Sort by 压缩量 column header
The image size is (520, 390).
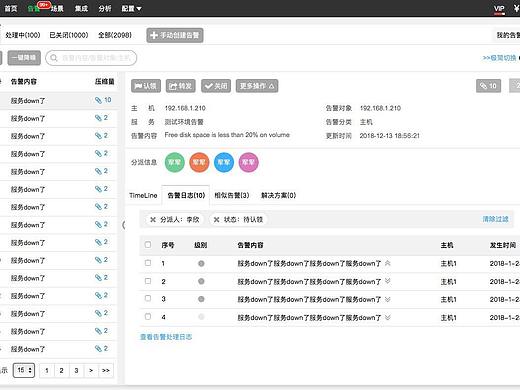point(104,82)
